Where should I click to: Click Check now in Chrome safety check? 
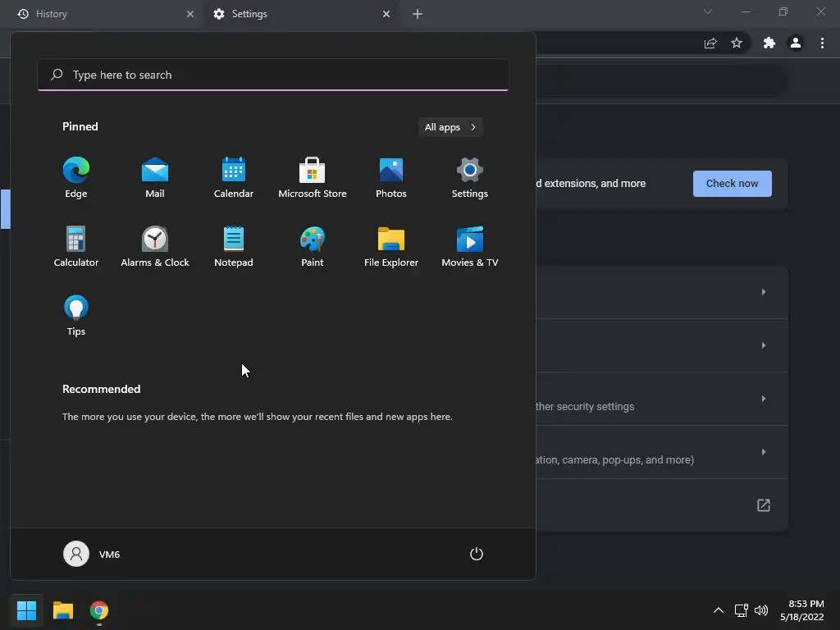point(732,184)
